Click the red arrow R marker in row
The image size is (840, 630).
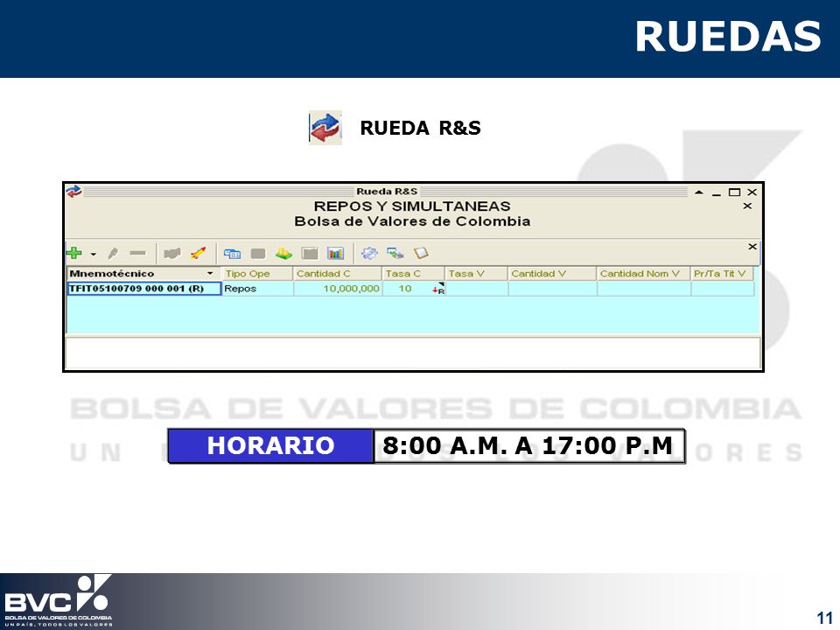(438, 290)
